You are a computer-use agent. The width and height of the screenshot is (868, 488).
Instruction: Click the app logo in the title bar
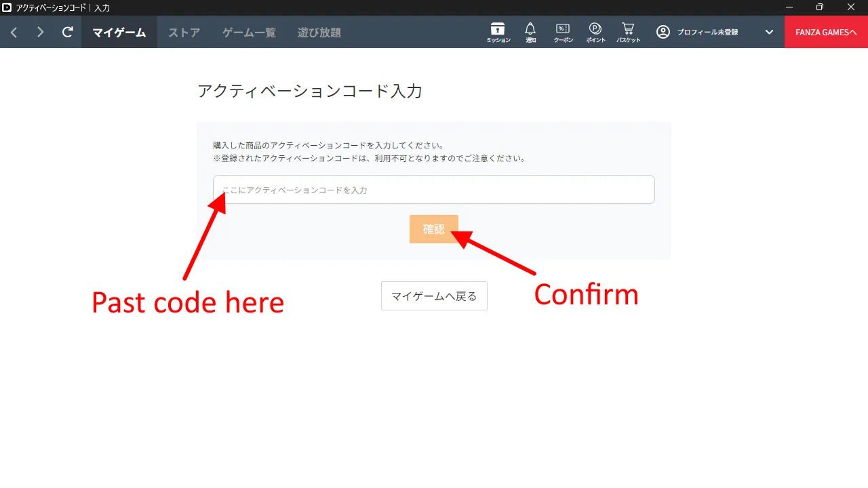[7, 7]
